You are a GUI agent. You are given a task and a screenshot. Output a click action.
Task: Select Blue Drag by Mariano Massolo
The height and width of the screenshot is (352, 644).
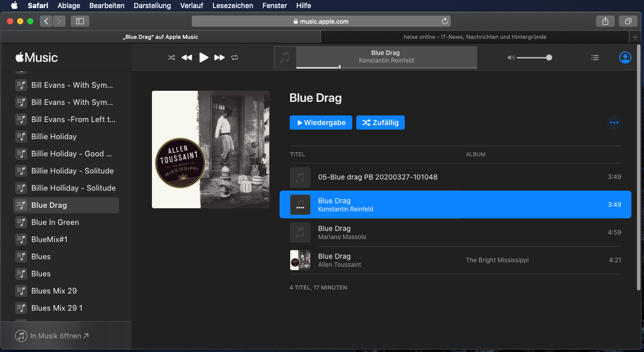point(455,232)
